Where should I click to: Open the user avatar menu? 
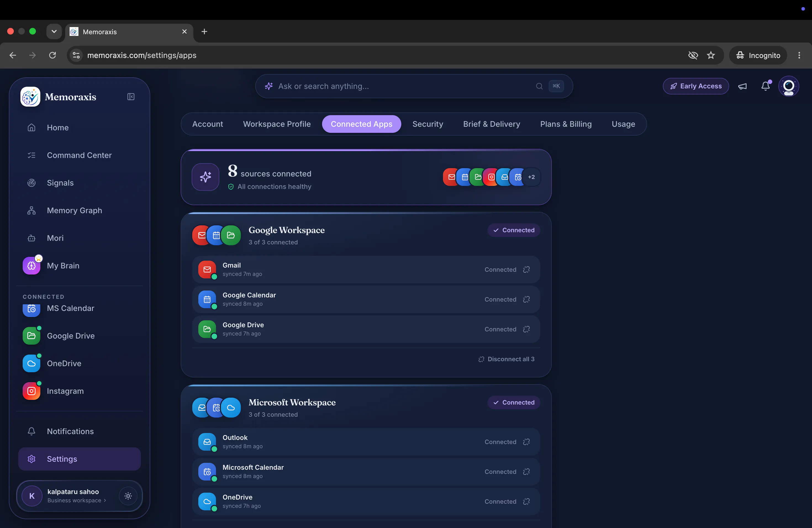[789, 86]
